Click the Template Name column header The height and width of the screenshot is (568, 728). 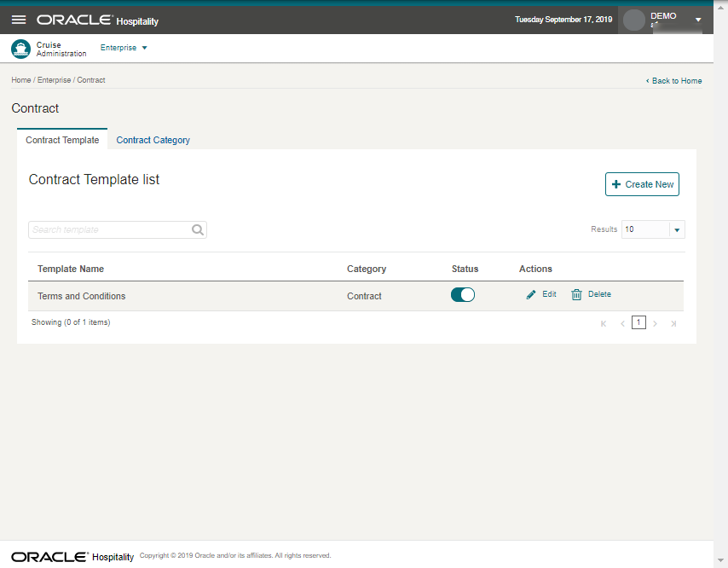[71, 269]
